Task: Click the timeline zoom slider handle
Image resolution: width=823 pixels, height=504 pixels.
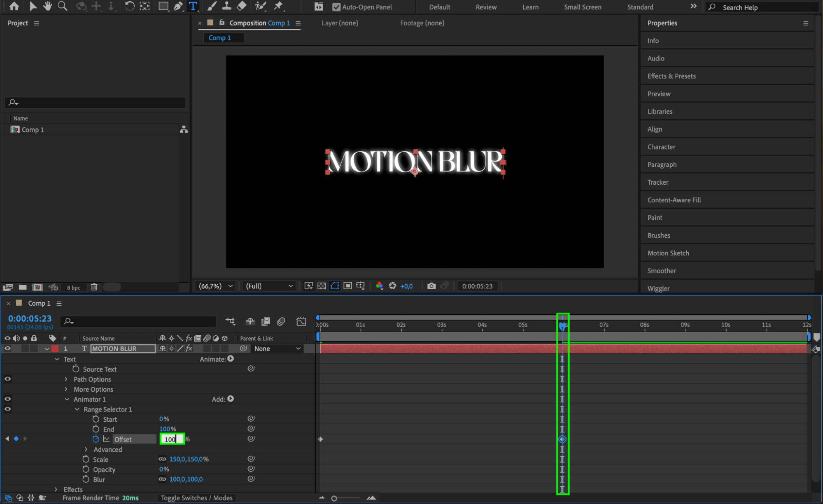Action: coord(334,498)
